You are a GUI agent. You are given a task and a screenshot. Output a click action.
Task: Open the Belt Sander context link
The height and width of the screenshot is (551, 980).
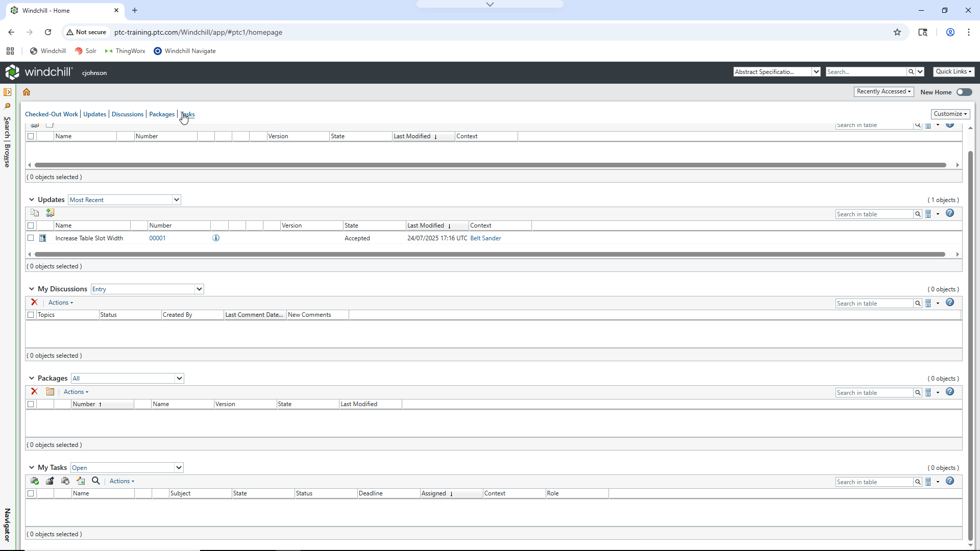pyautogui.click(x=485, y=238)
